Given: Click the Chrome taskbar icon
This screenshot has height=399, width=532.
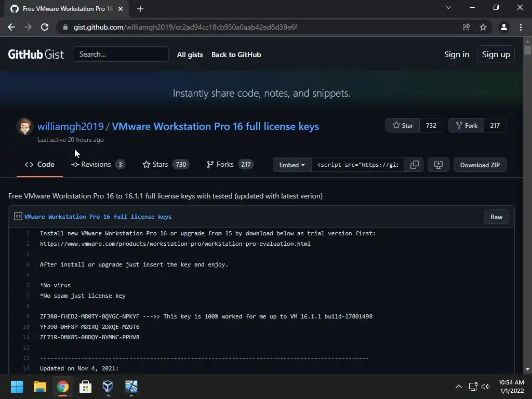Looking at the screenshot, I should coord(62,387).
